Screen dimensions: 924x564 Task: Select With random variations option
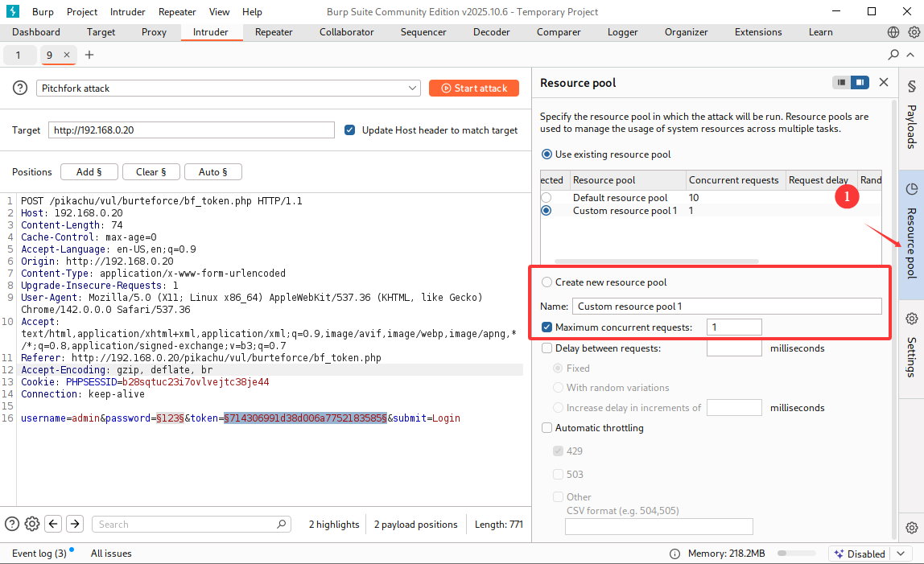[x=558, y=388]
